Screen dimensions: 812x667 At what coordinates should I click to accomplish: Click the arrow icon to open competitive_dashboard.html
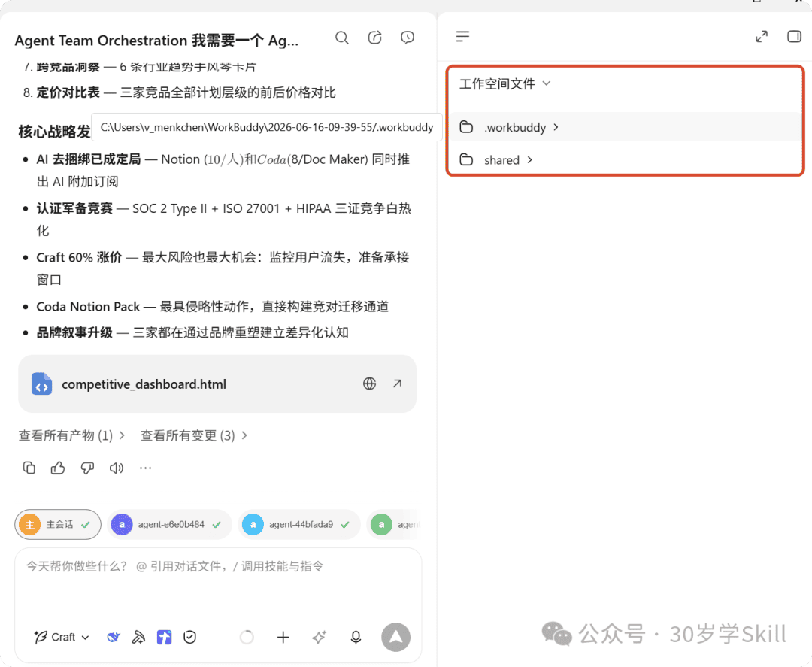tap(397, 384)
